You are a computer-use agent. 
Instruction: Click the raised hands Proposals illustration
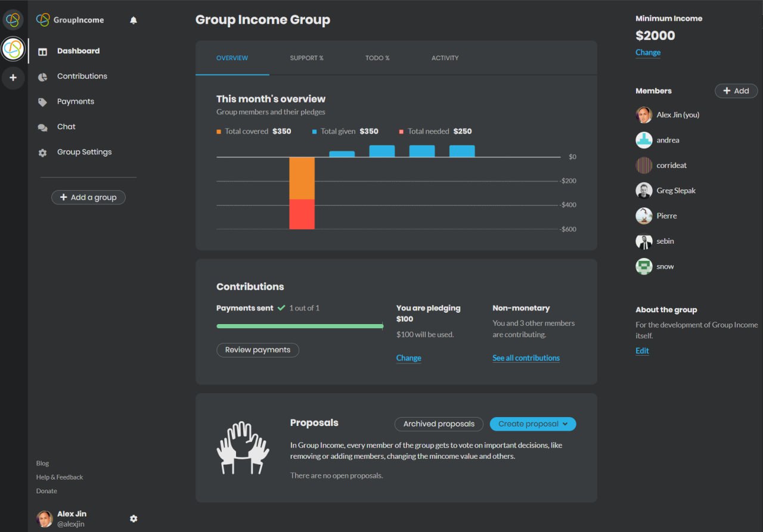[x=243, y=448]
